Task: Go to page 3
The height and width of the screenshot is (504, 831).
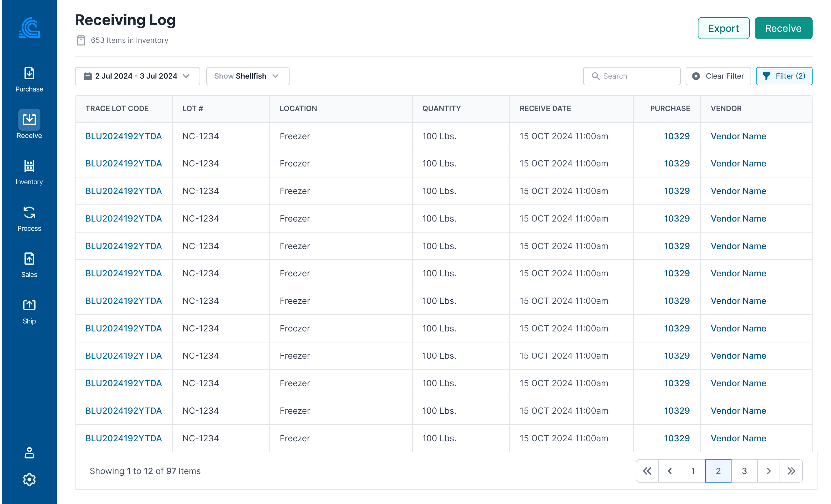Action: pyautogui.click(x=744, y=471)
